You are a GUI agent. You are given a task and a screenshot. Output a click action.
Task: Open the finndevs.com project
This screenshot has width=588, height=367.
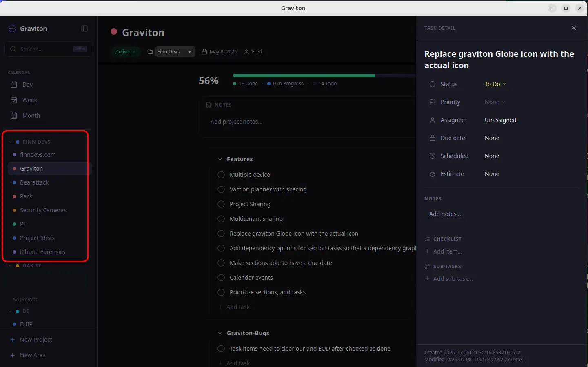[50, 155]
